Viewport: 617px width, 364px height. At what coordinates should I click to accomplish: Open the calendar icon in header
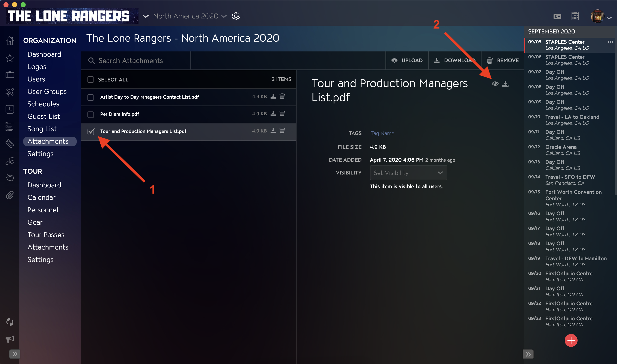(575, 17)
